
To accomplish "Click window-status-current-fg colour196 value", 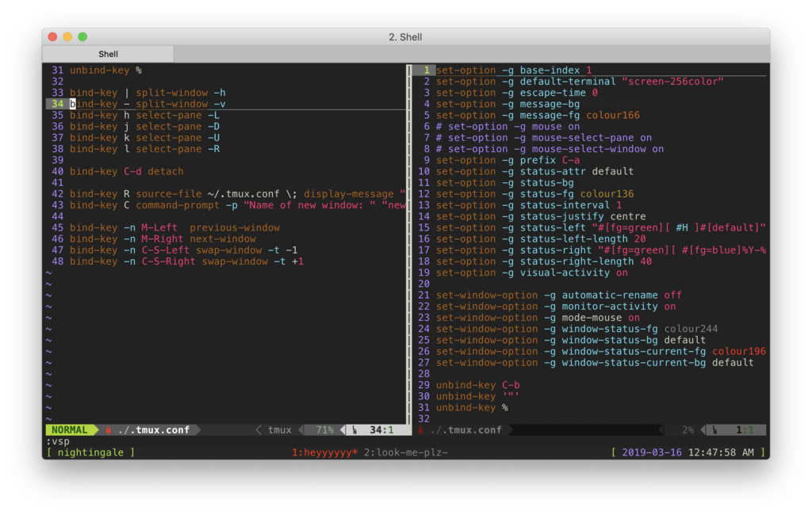I will tap(739, 352).
